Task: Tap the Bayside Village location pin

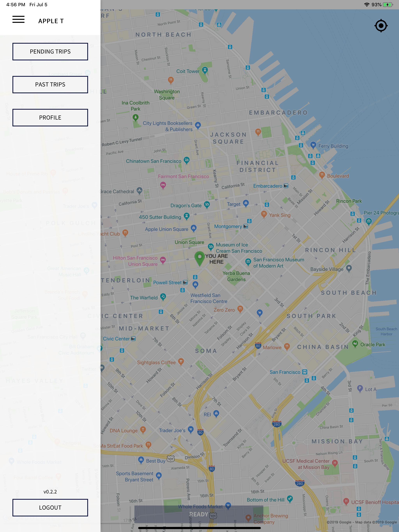Action: tap(349, 268)
